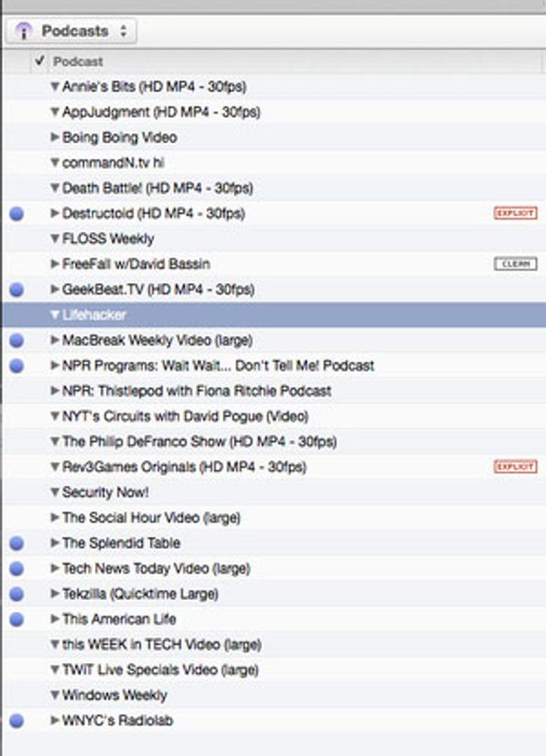Click the unplayed blue dot beside Destructoid
546x756 pixels.
(17, 213)
